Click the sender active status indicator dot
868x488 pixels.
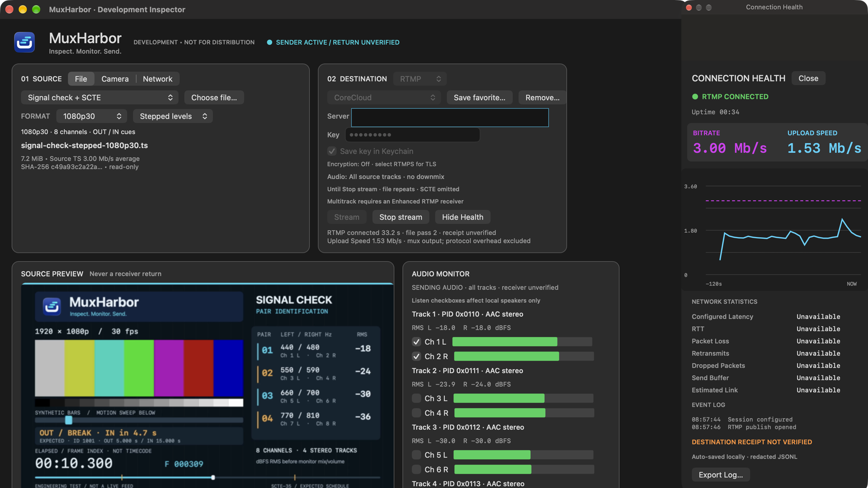coord(269,42)
